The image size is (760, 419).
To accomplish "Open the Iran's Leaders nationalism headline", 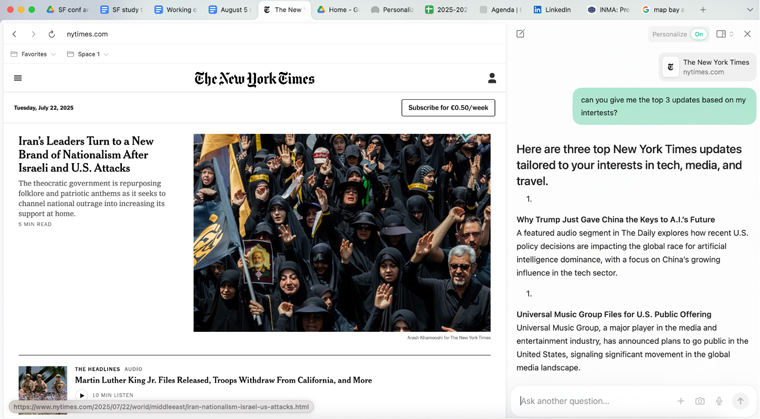I will (86, 155).
